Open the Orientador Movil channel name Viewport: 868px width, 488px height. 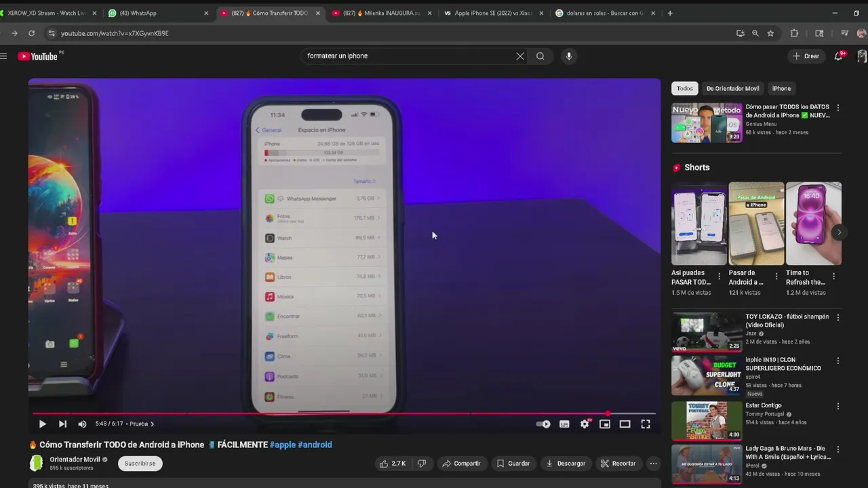(75, 460)
